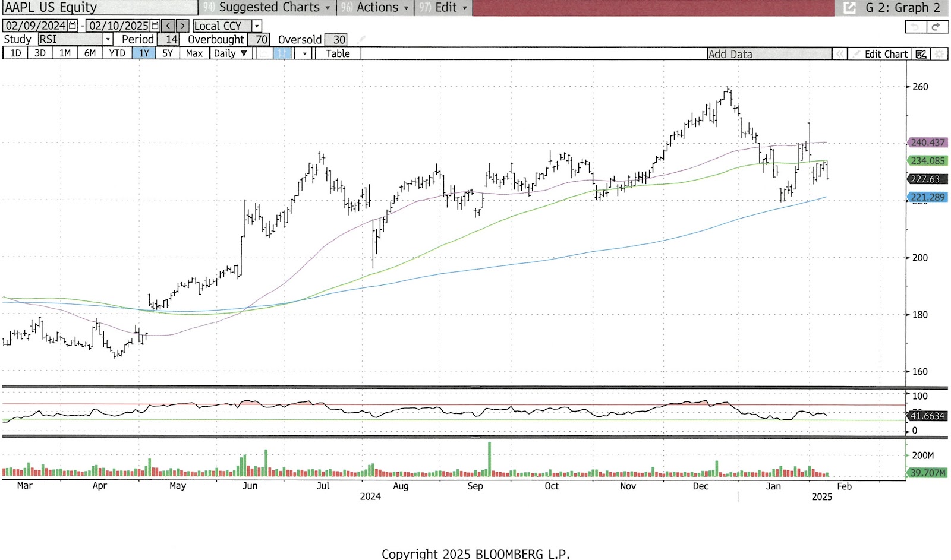Step the date range forward
This screenshot has width=951, height=560.
point(182,26)
